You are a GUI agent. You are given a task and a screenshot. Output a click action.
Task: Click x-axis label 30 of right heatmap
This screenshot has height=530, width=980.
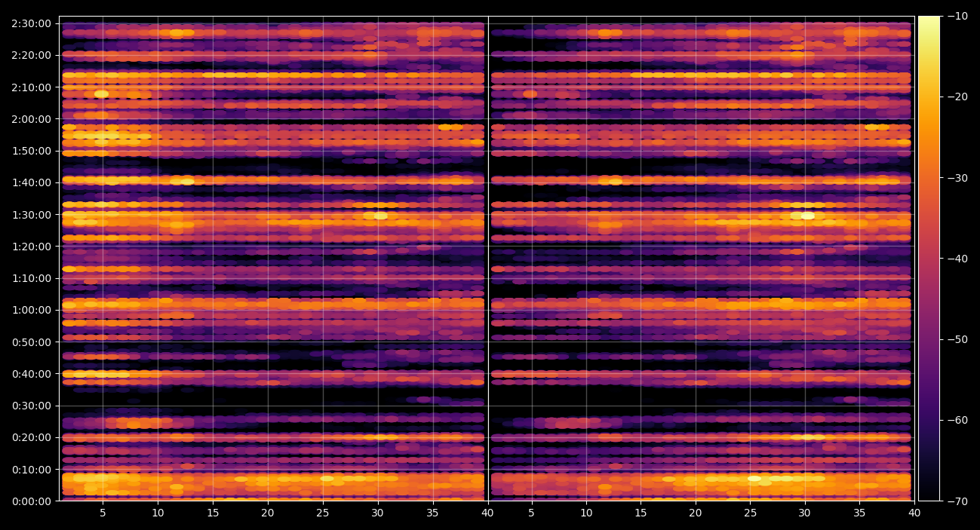click(805, 513)
